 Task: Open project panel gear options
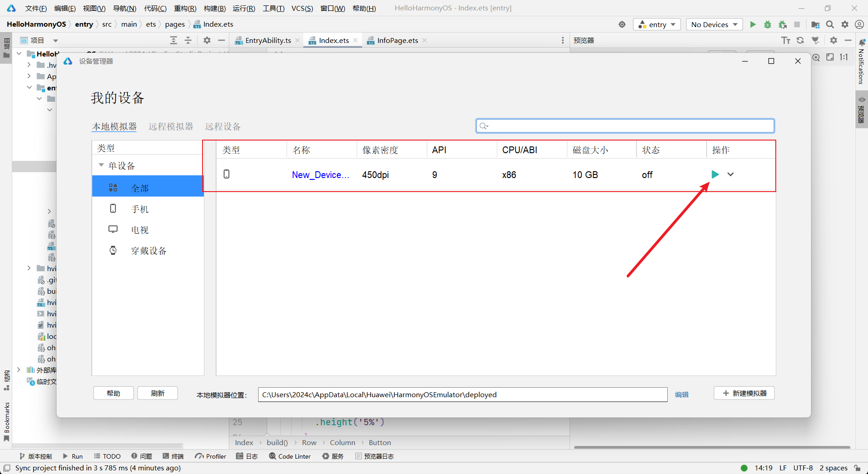[207, 40]
